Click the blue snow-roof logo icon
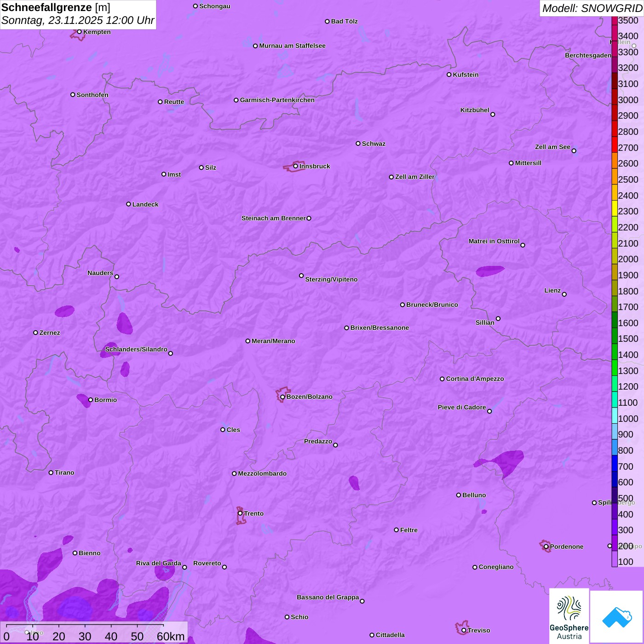Image resolution: width=644 pixels, height=644 pixels. pyautogui.click(x=616, y=617)
